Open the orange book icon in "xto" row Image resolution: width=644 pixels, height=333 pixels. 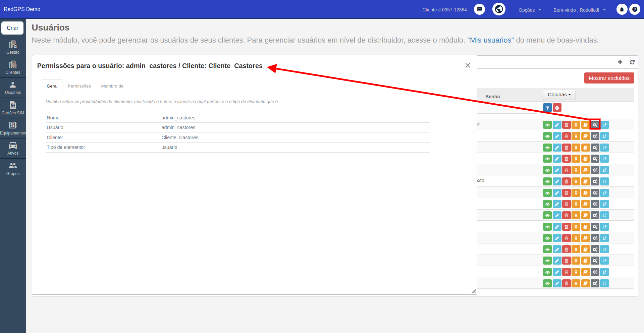[585, 181]
